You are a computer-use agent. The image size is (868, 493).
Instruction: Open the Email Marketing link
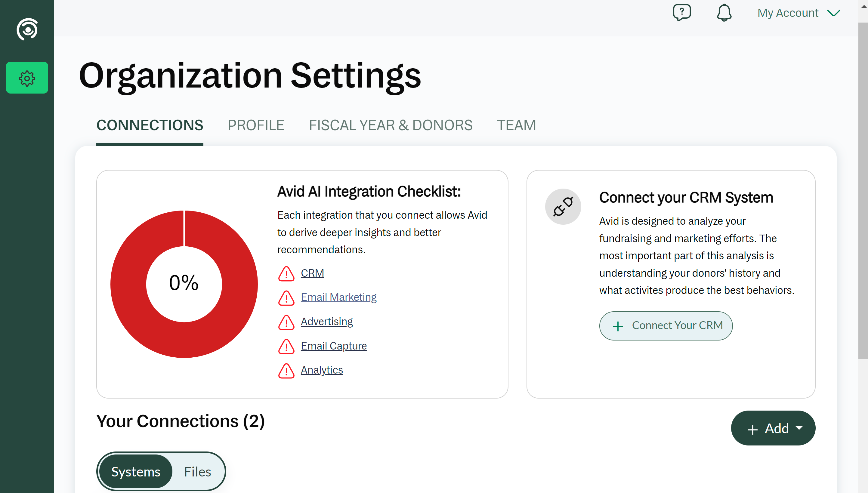pyautogui.click(x=338, y=297)
